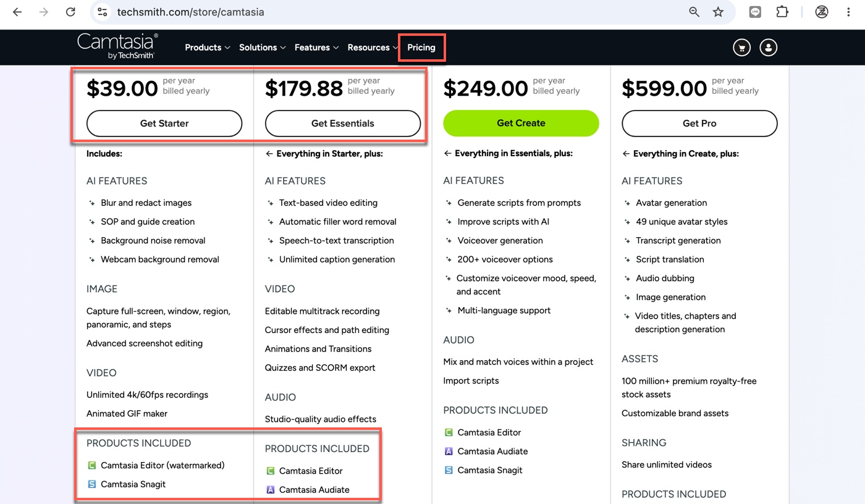Image resolution: width=865 pixels, height=504 pixels.
Task: Click the Camtasia by TechSmith logo
Action: [117, 46]
